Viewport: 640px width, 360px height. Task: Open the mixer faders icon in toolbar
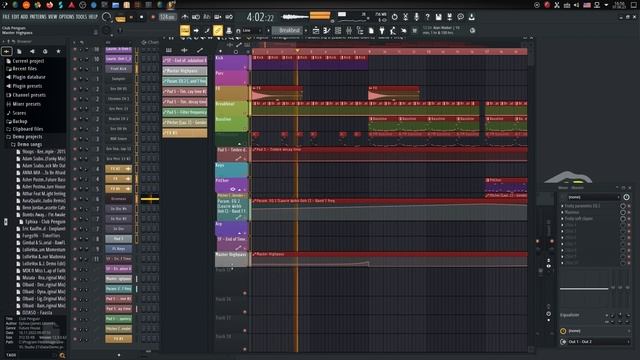tap(349, 31)
